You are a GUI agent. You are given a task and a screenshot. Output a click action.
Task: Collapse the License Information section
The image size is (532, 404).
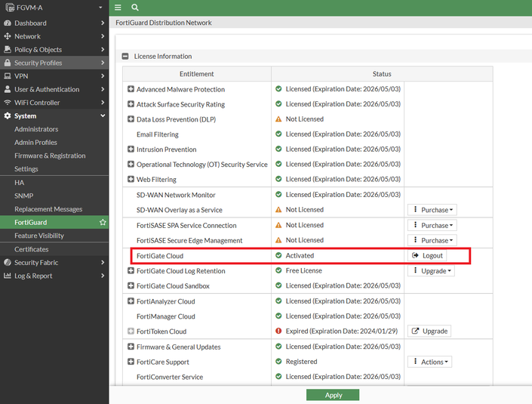click(125, 57)
